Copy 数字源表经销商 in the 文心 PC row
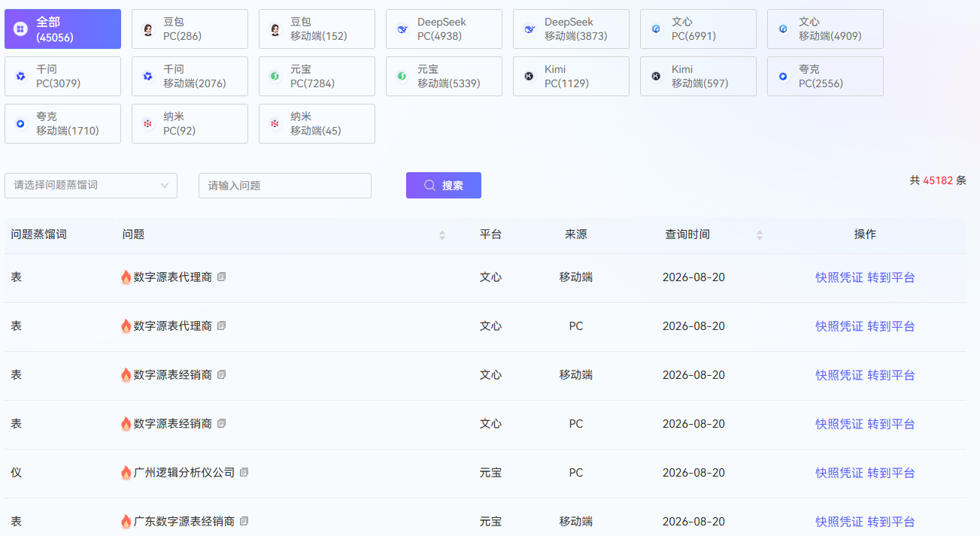This screenshot has height=536, width=980. click(221, 423)
